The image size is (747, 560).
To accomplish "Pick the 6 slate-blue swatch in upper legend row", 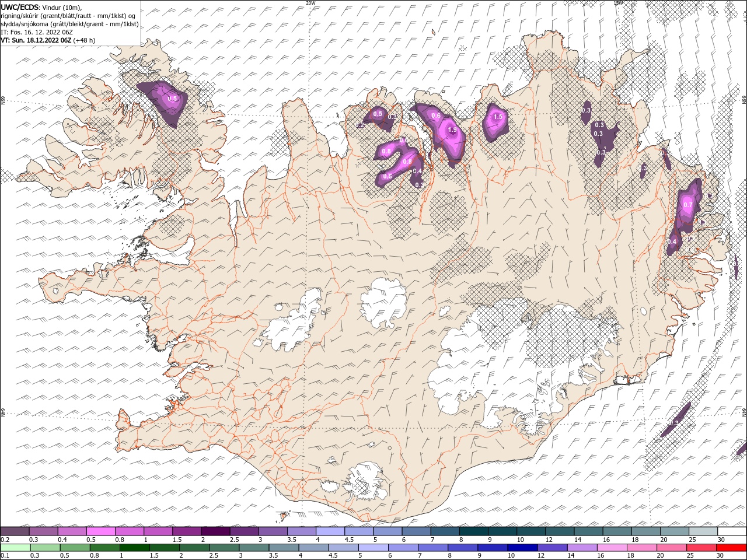I will [x=417, y=531].
